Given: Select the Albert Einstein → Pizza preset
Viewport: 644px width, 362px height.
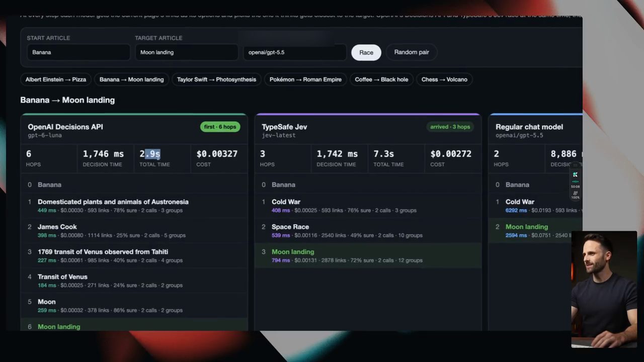Looking at the screenshot, I should point(56,79).
